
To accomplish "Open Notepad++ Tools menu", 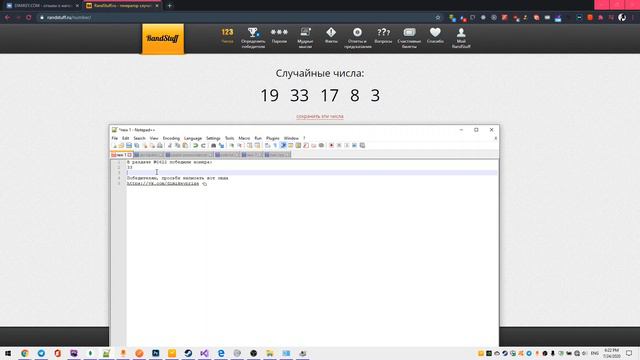I will coord(229,138).
